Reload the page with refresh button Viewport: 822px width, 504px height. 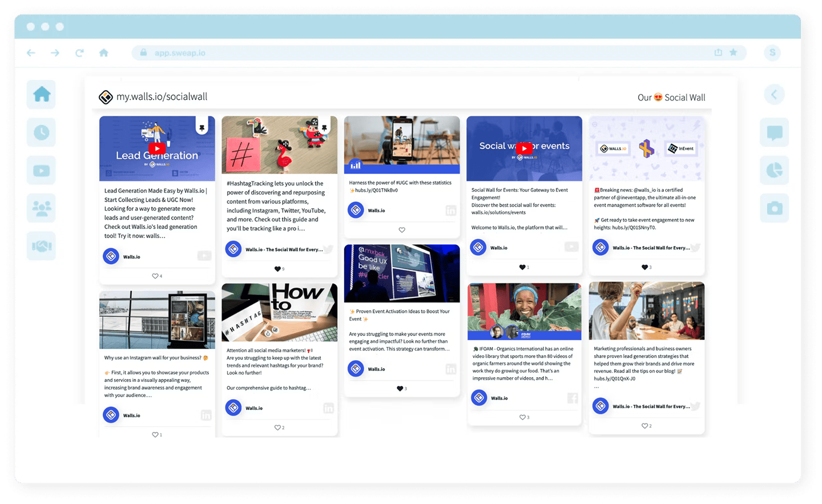pos(79,53)
